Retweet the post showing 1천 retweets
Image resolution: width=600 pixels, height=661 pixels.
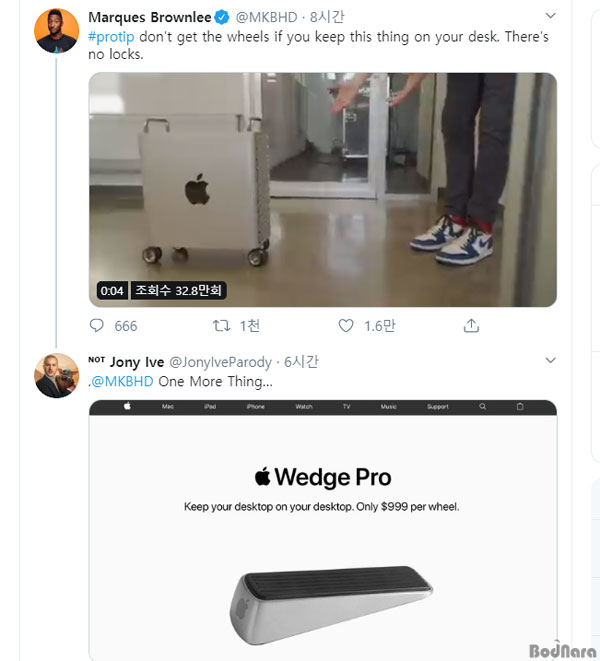pos(222,326)
